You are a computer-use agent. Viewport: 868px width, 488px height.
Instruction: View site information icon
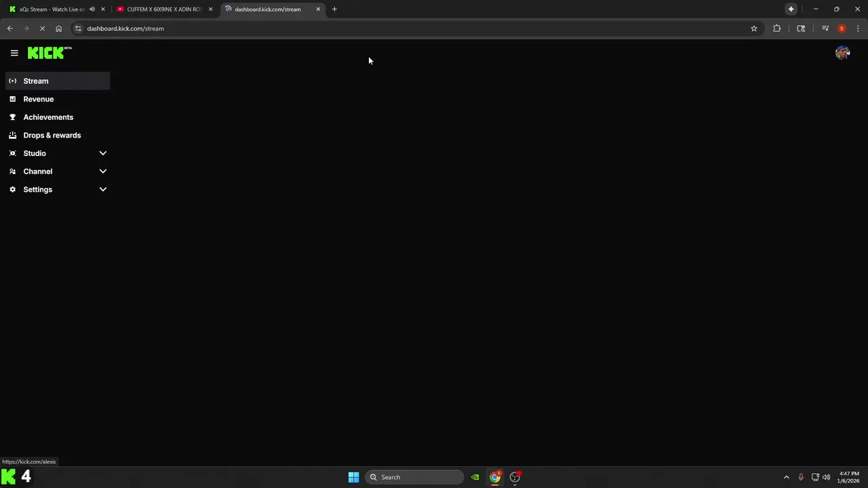[x=78, y=28]
